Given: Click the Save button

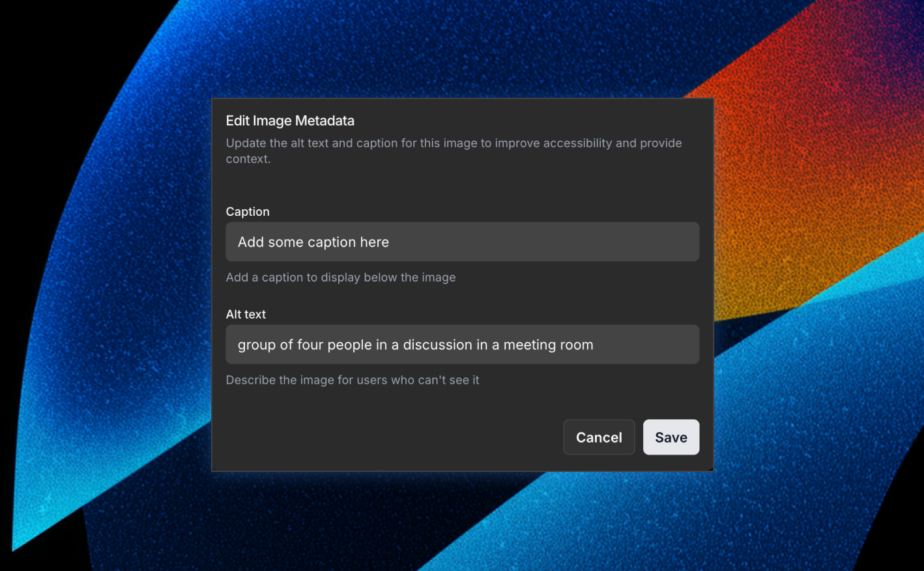Looking at the screenshot, I should point(671,437).
